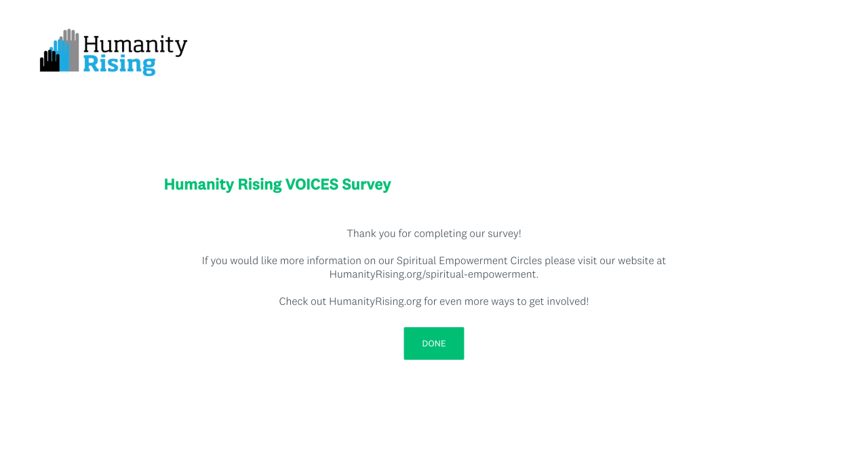The image size is (868, 465).
Task: Click the word 'VOICES' in the title
Action: coord(311,185)
